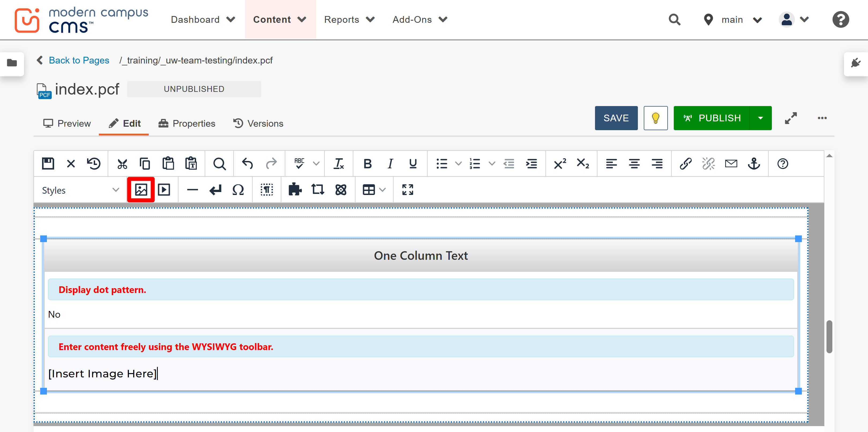Click the anchor icon in toolbar

(x=754, y=164)
